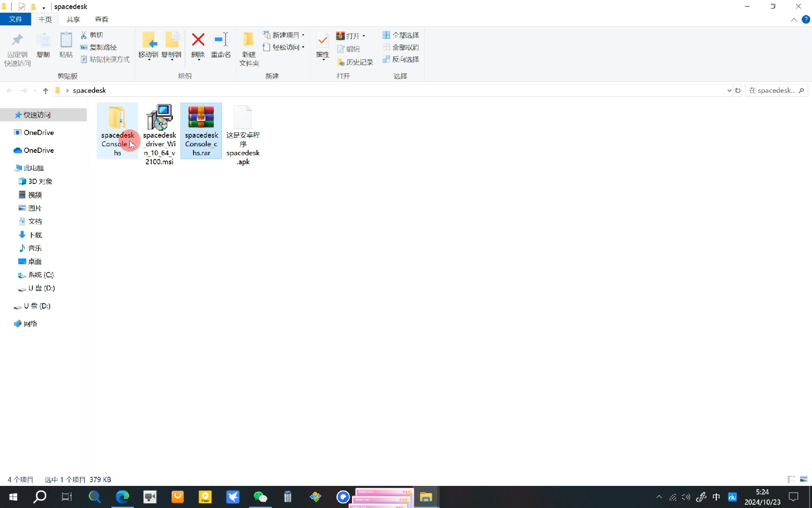Open the notification center icon

coord(794,497)
